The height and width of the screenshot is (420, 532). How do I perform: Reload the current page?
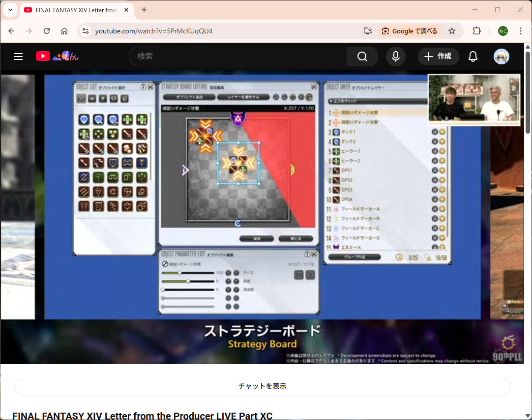coord(47,31)
